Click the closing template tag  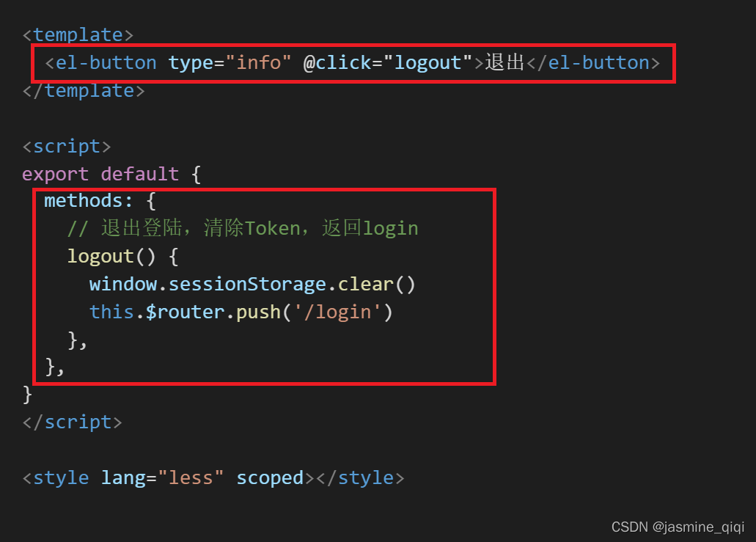coord(84,91)
